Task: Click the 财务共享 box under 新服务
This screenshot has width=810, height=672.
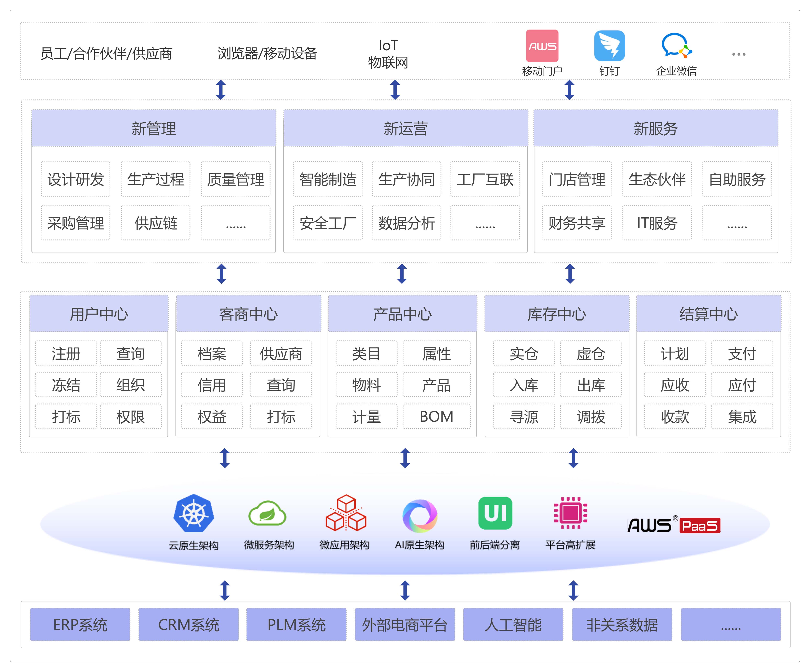Action: click(x=577, y=223)
